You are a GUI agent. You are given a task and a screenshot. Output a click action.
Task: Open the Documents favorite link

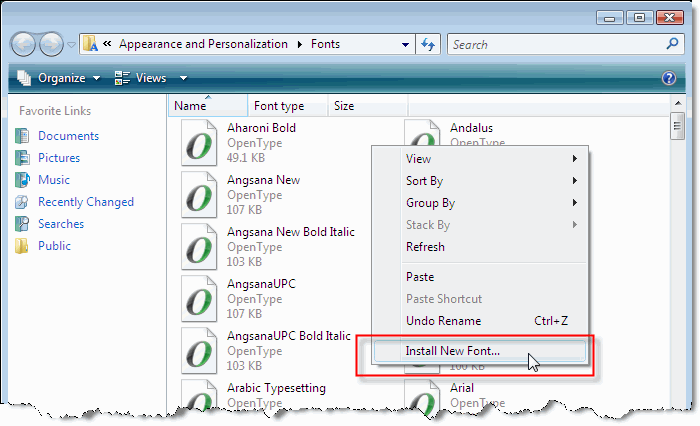[x=68, y=136]
